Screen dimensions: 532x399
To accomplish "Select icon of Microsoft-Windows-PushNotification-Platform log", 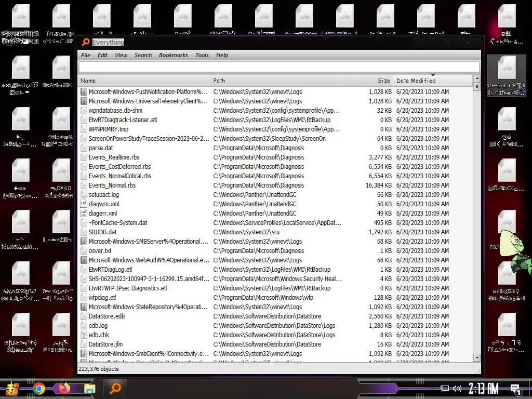I will 84,91.
